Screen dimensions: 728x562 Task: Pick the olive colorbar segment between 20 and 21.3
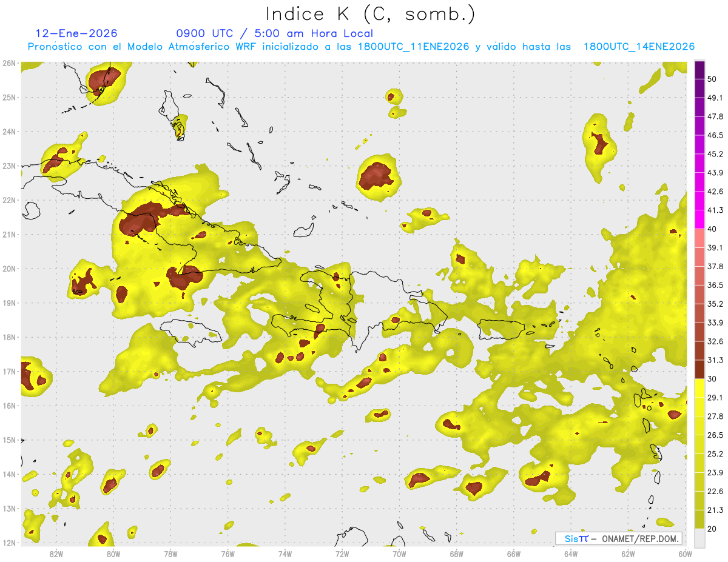pos(699,520)
